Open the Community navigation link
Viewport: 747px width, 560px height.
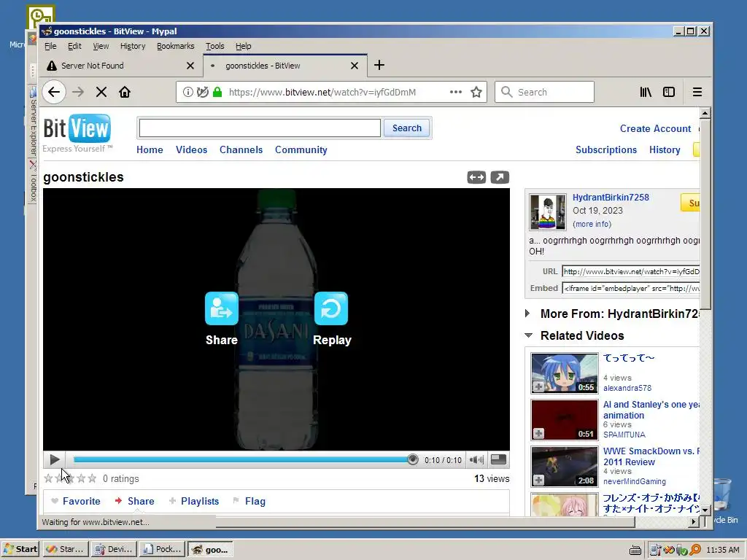301,149
